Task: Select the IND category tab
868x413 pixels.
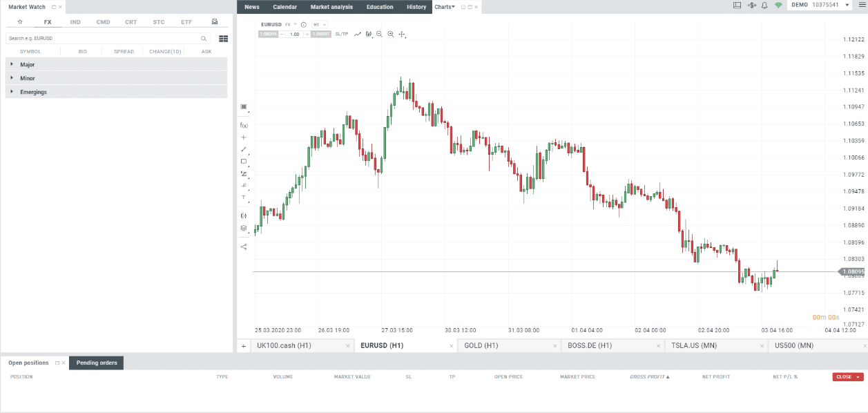Action: (x=75, y=22)
